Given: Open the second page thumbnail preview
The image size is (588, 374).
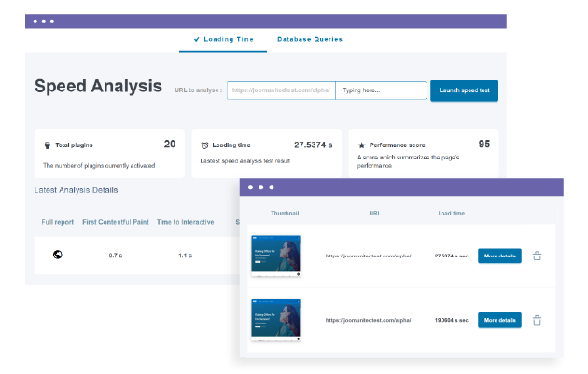Looking at the screenshot, I should pos(276,320).
